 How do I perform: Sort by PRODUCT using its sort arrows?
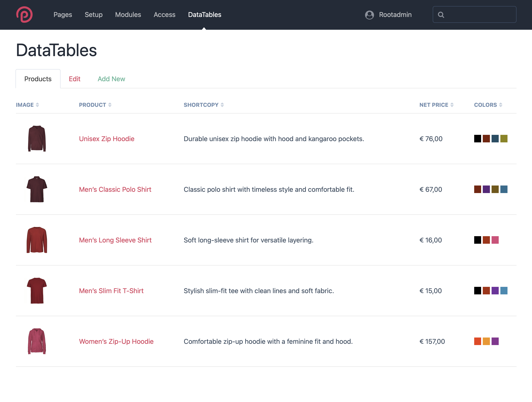pos(110,105)
